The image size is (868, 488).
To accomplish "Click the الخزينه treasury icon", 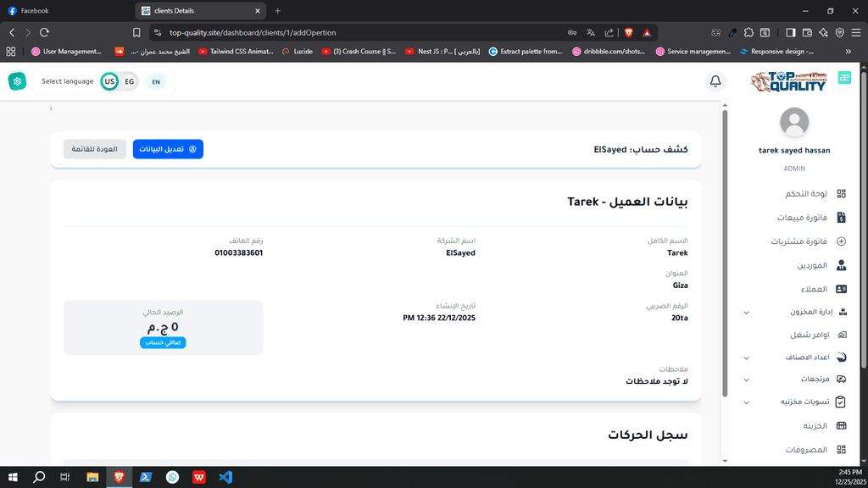I will pyautogui.click(x=842, y=425).
